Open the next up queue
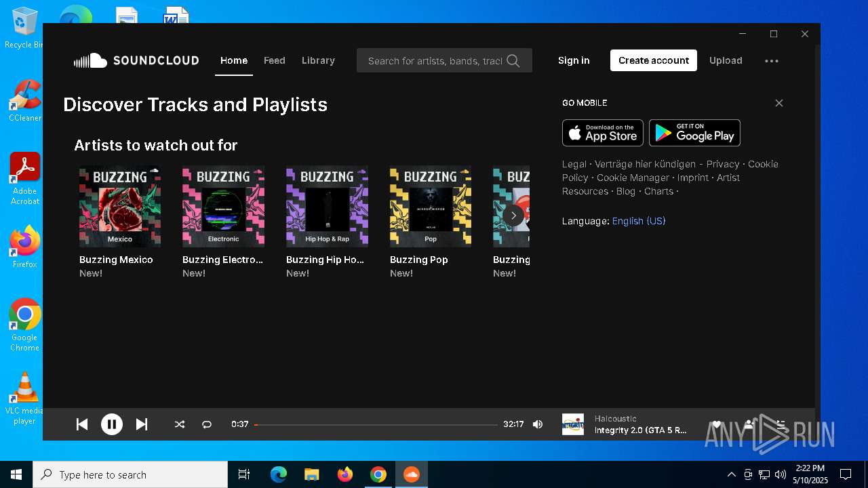868x488 pixels. 781,424
